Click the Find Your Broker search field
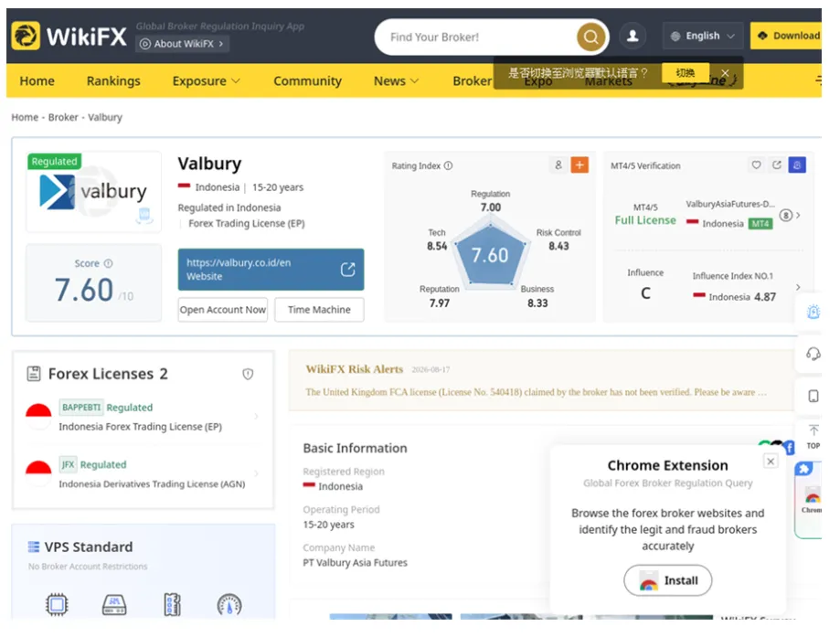The width and height of the screenshot is (840, 637). [x=477, y=37]
